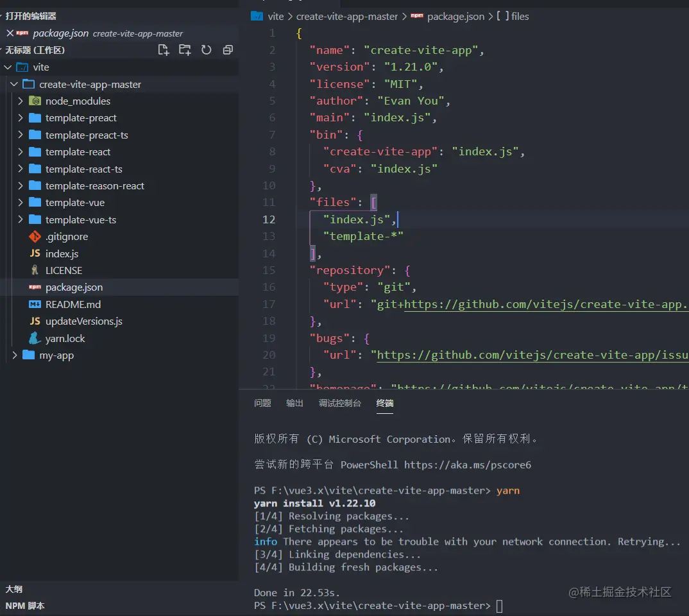Refresh the explorer with the refresh icon
The image size is (689, 616).
206,50
